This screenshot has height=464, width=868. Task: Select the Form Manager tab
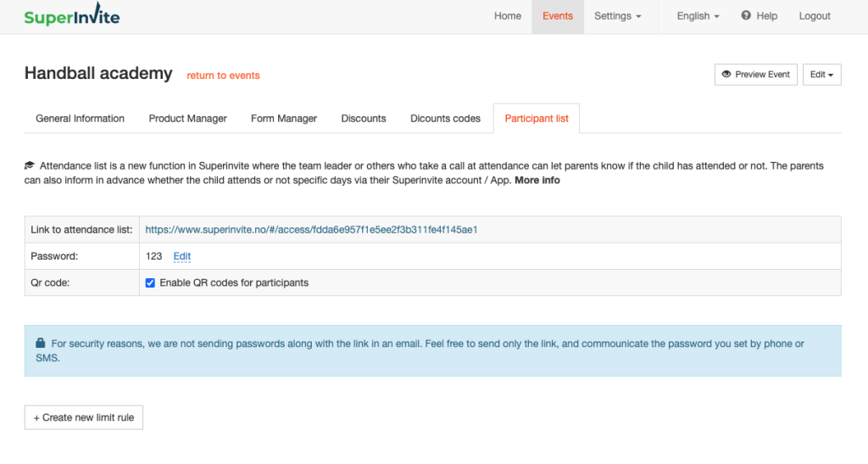click(x=284, y=119)
